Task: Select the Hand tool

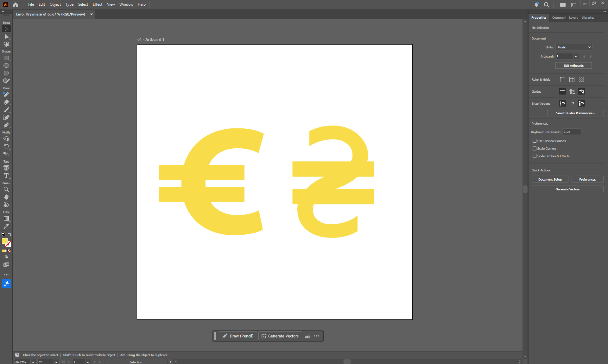Action: [x=6, y=197]
